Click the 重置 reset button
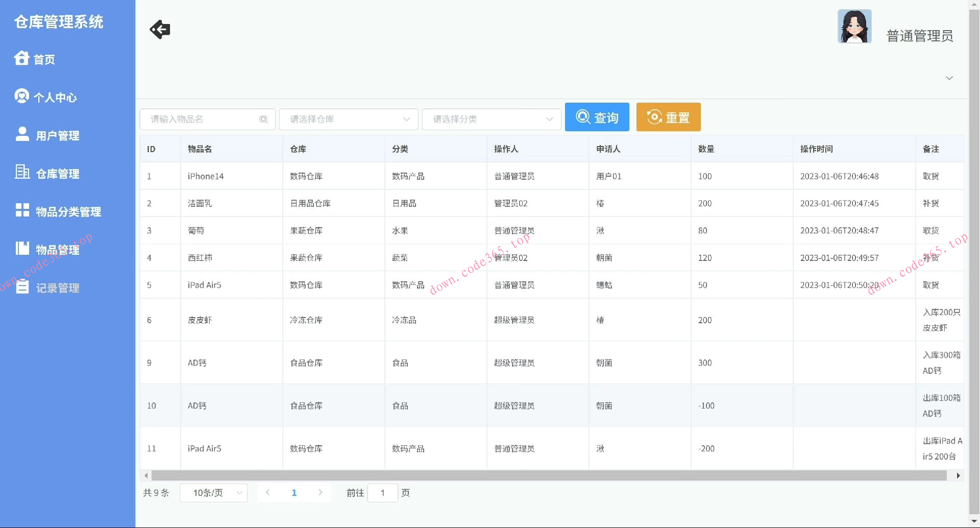The width and height of the screenshot is (980, 528). (x=668, y=117)
